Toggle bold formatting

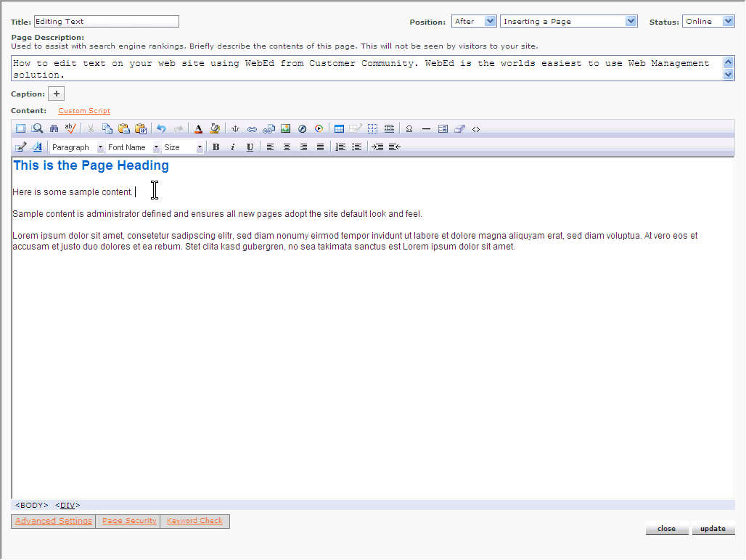(216, 147)
